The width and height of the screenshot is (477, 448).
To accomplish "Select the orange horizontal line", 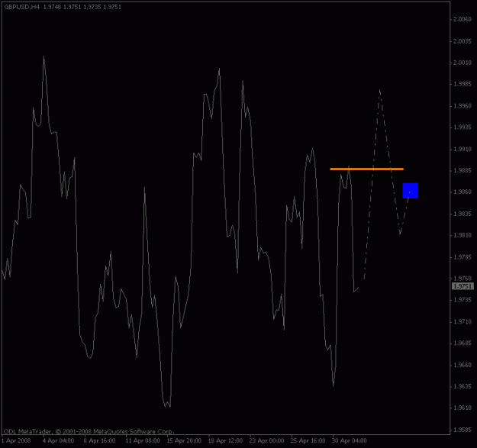I will point(367,169).
